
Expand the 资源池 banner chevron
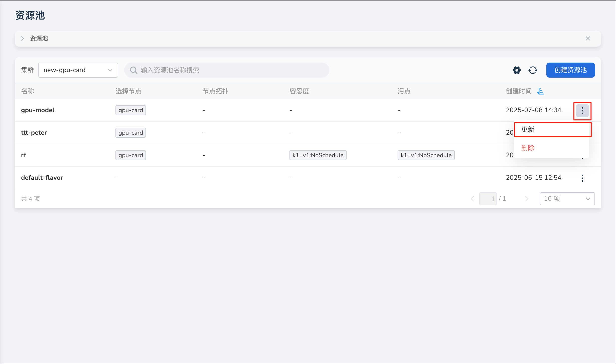tap(23, 39)
